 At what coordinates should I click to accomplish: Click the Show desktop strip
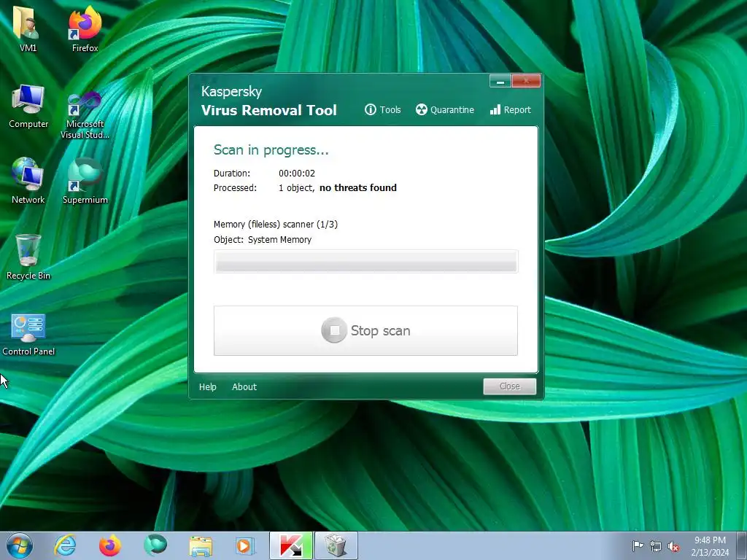click(x=742, y=545)
